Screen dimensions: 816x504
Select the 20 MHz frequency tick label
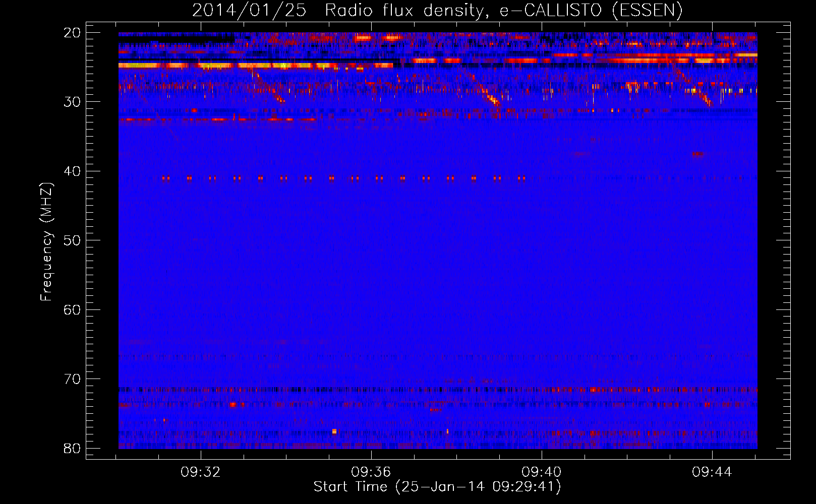72,33
